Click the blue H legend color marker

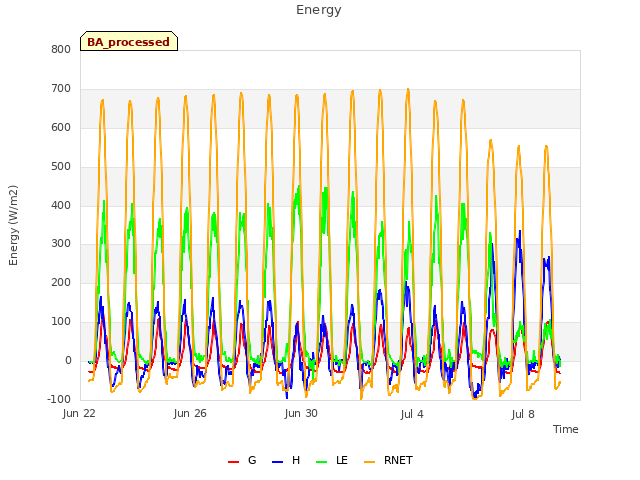pos(277,462)
